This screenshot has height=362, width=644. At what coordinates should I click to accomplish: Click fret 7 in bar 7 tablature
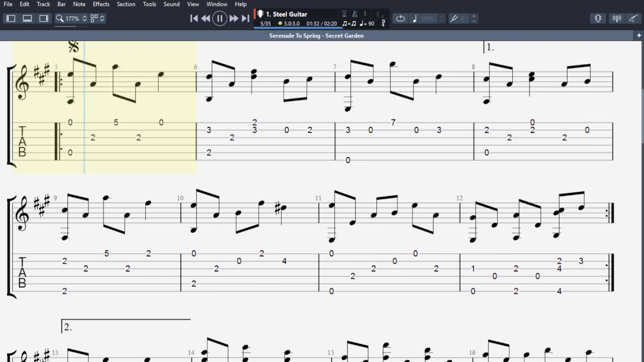coord(393,122)
